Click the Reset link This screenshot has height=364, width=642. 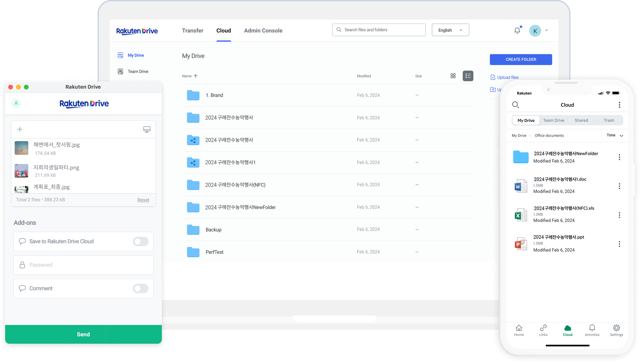[x=143, y=200]
